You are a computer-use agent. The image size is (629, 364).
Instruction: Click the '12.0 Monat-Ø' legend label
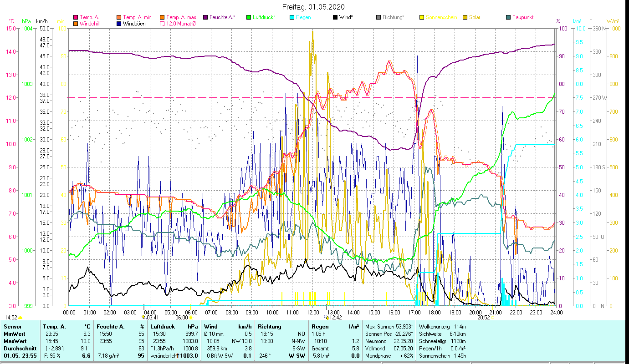(x=181, y=23)
